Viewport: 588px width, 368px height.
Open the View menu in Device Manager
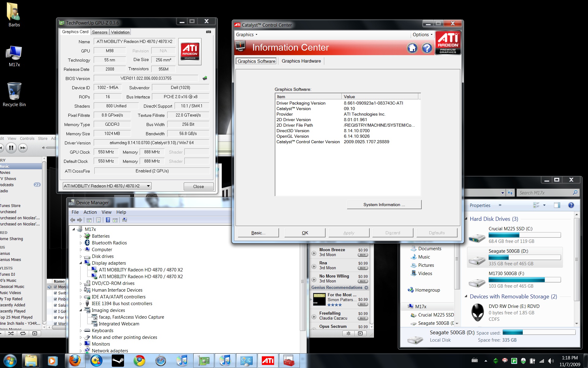[x=107, y=212]
